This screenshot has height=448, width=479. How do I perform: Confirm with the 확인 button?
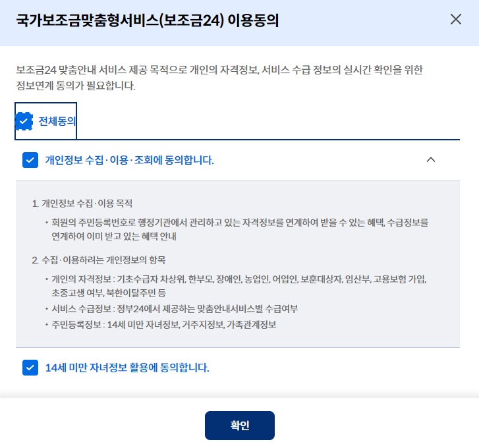(x=240, y=426)
